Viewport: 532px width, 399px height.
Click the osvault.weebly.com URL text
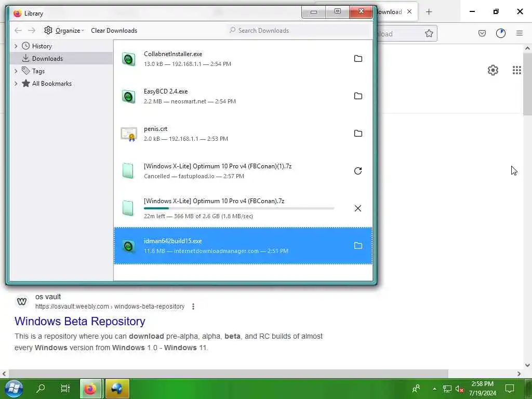tap(110, 307)
